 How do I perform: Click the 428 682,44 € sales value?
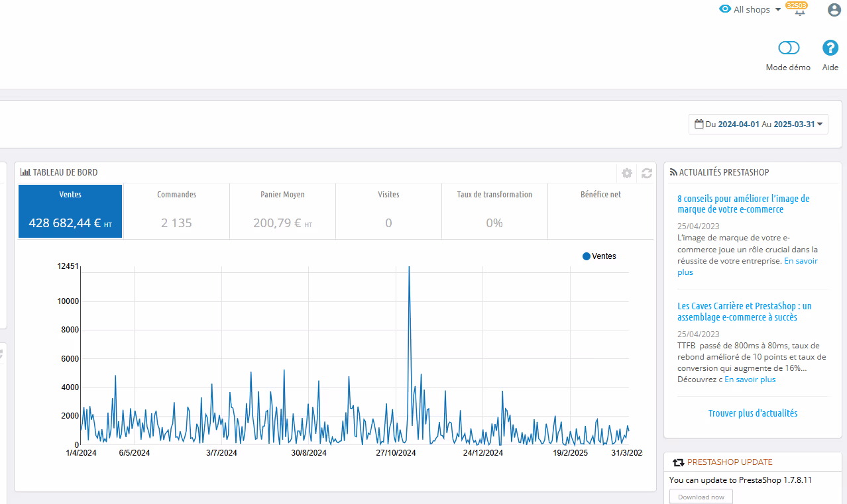point(70,223)
